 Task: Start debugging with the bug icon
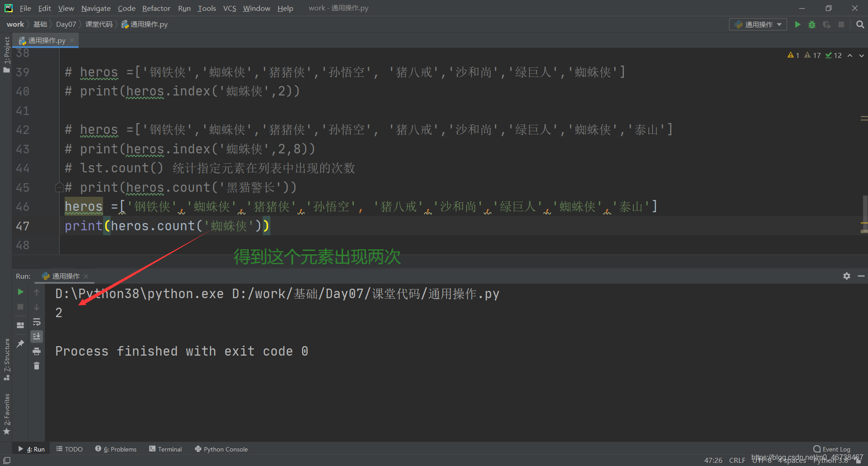click(x=812, y=24)
